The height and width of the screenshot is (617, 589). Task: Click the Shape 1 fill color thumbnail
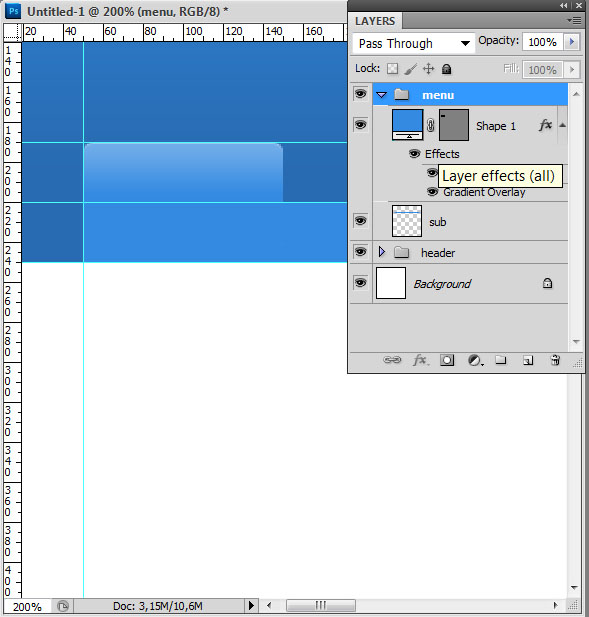click(407, 125)
